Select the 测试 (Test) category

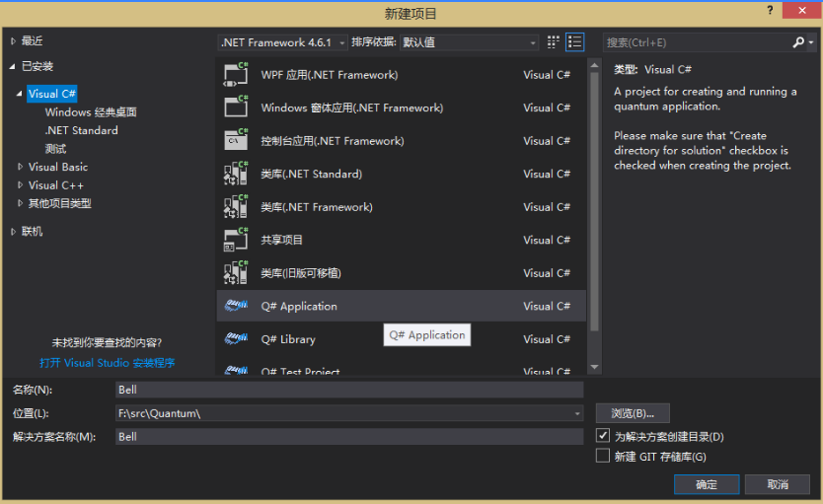(55, 148)
